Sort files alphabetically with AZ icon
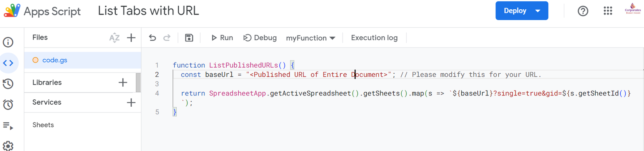The image size is (644, 151). (114, 38)
